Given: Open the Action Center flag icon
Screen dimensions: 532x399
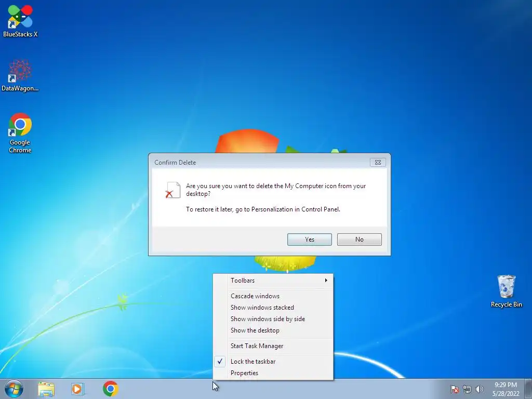Looking at the screenshot, I should click(x=455, y=389).
